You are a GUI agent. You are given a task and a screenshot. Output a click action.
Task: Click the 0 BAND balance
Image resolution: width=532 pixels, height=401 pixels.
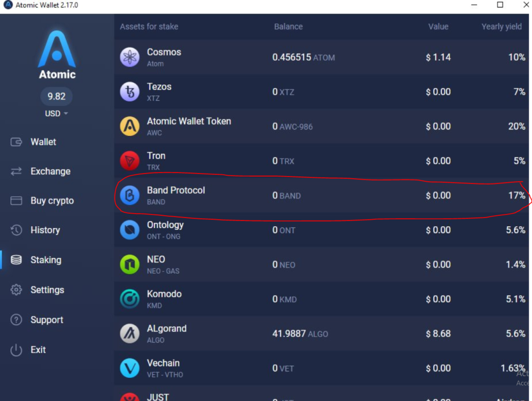[286, 196]
